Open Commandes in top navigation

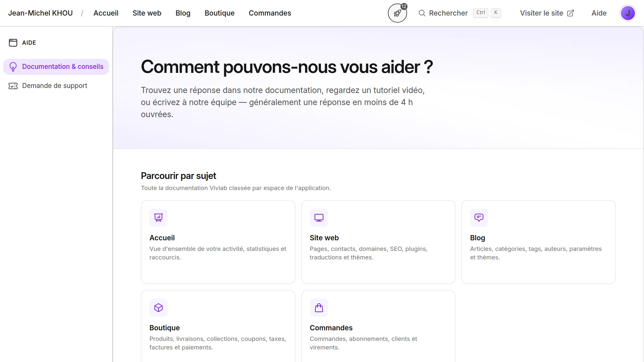click(270, 13)
